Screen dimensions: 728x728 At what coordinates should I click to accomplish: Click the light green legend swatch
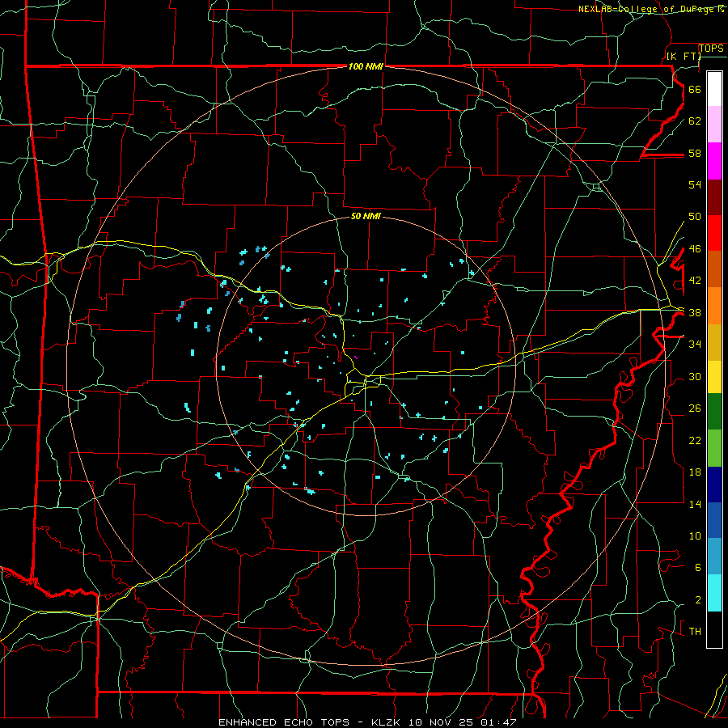pos(714,448)
